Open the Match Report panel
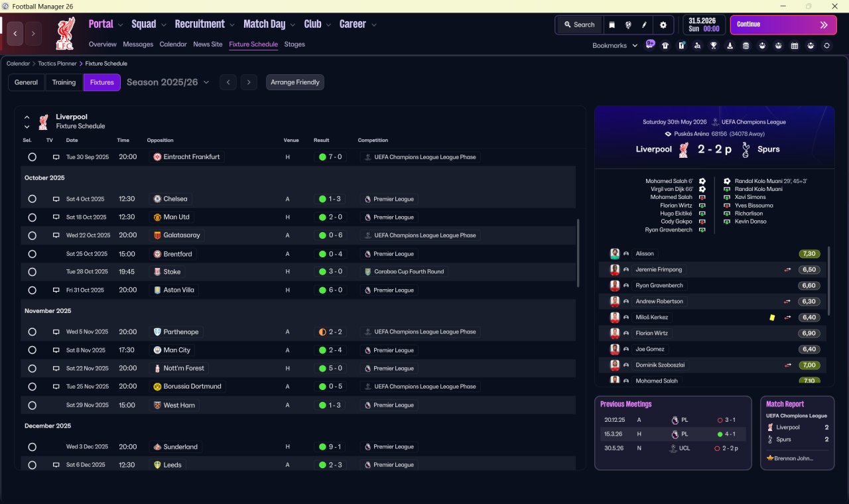Image resolution: width=849 pixels, height=504 pixels. 797,433
